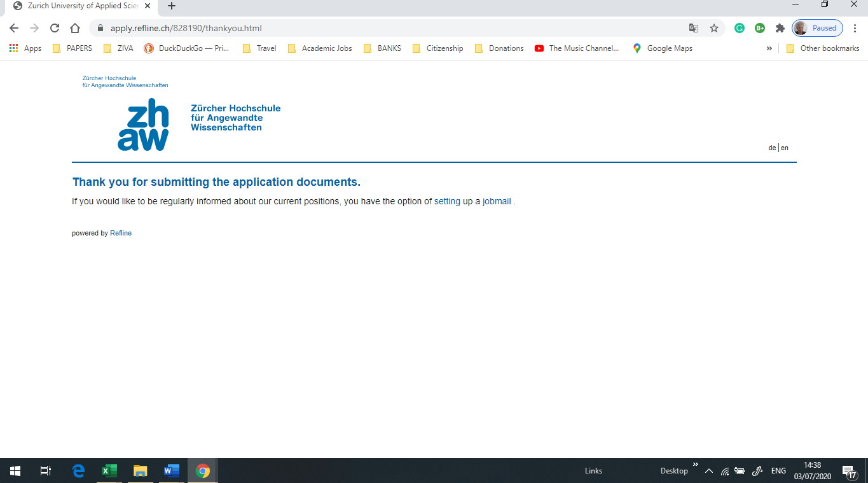Viewport: 868px width, 483px height.
Task: Reload the current page
Action: coord(55,28)
